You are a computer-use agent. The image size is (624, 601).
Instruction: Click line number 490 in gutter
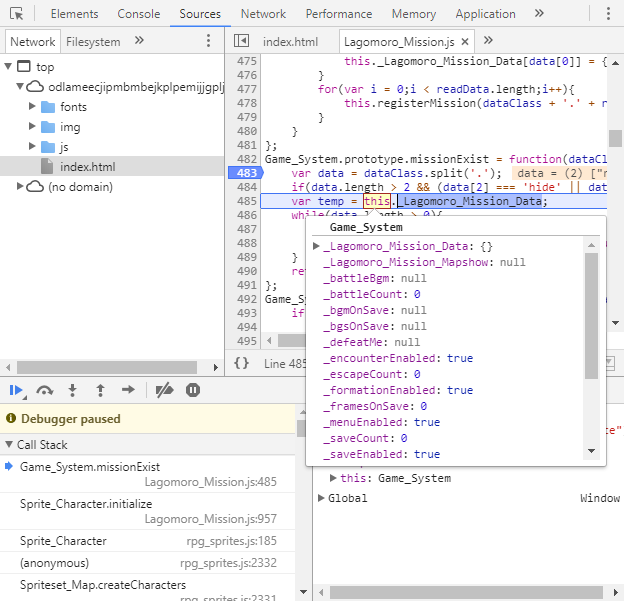click(247, 271)
